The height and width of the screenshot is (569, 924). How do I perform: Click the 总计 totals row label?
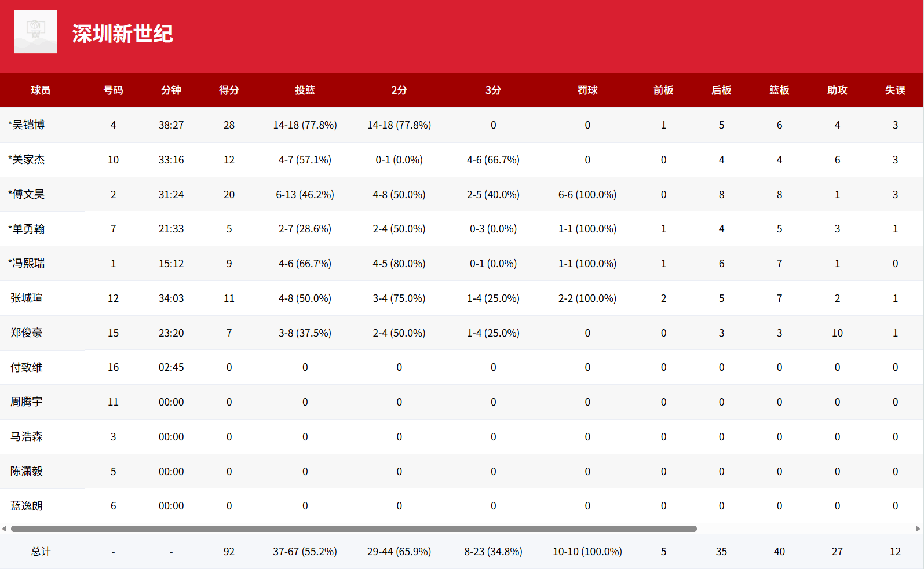[x=41, y=552]
